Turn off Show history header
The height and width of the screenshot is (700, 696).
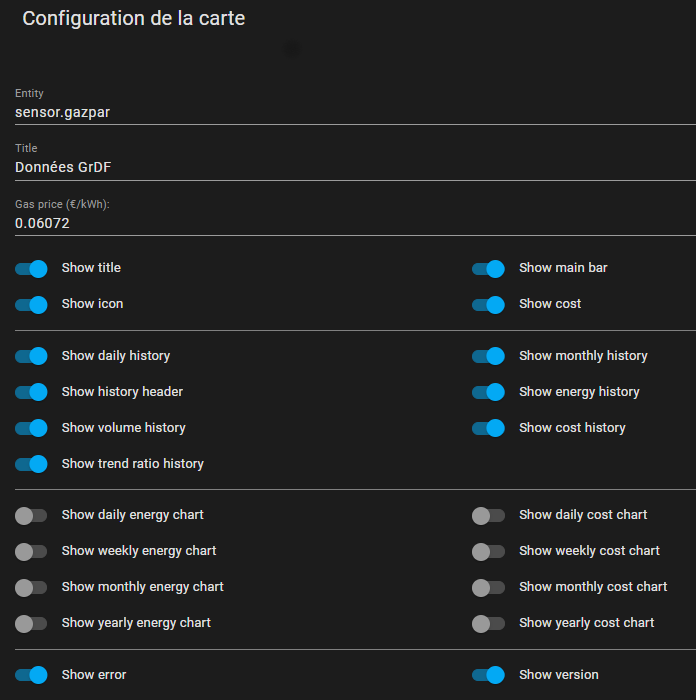click(32, 393)
